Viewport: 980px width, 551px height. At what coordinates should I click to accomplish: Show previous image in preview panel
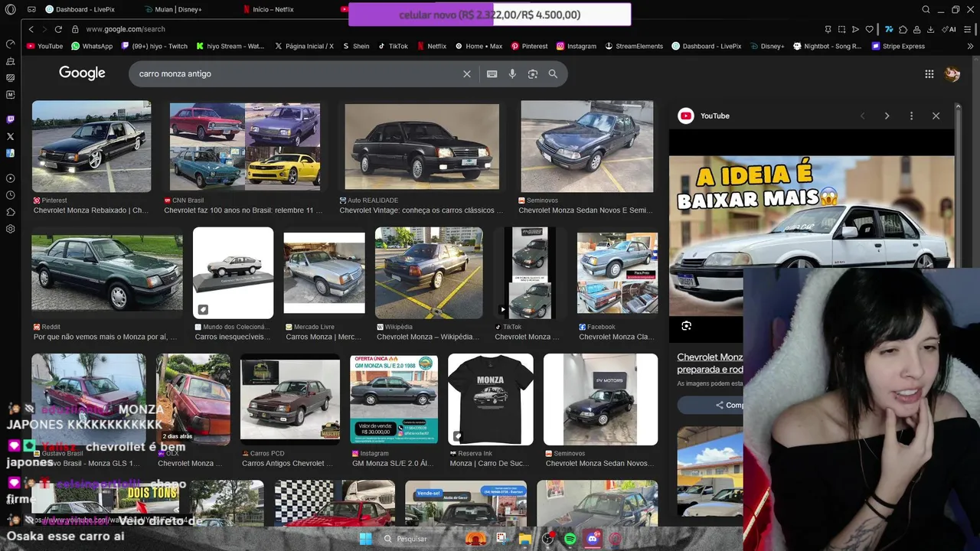tap(862, 116)
